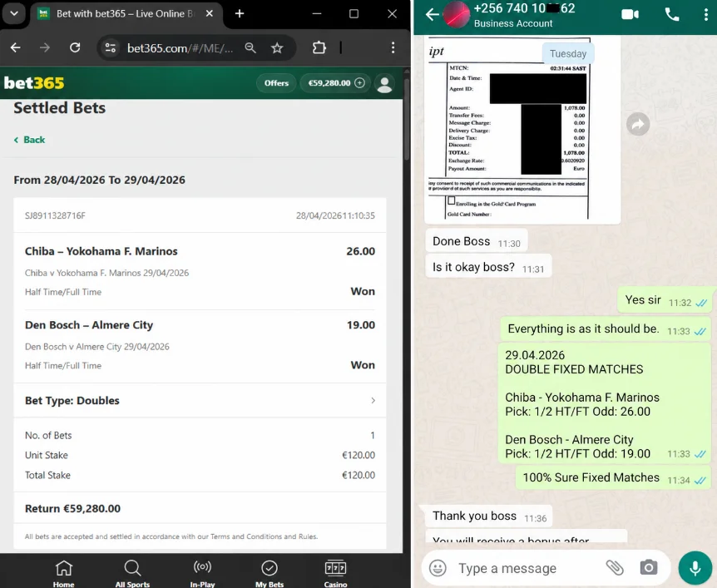Open a new browser tab
This screenshot has width=717, height=588.
pos(240,13)
